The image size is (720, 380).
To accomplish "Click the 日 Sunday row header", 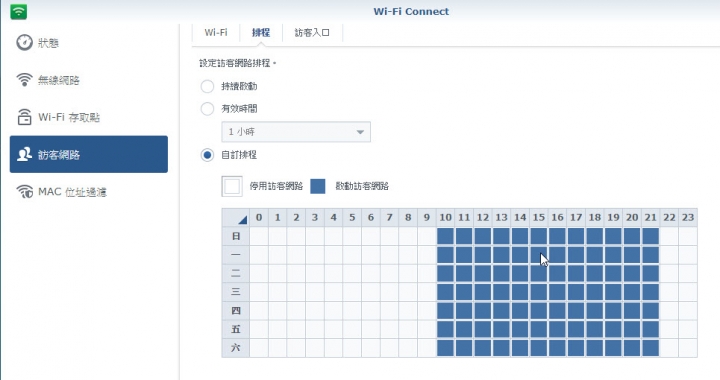I will [236, 236].
